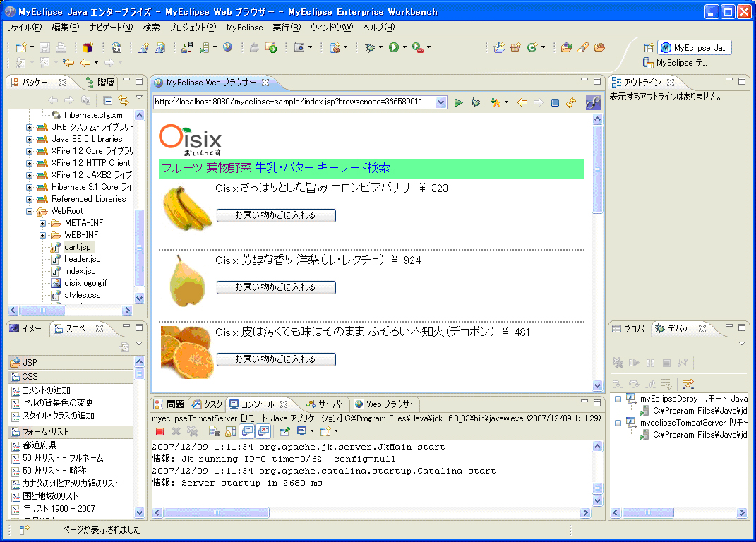756x542 pixels.
Task: Terminate console with red stop icon
Action: tap(160, 431)
